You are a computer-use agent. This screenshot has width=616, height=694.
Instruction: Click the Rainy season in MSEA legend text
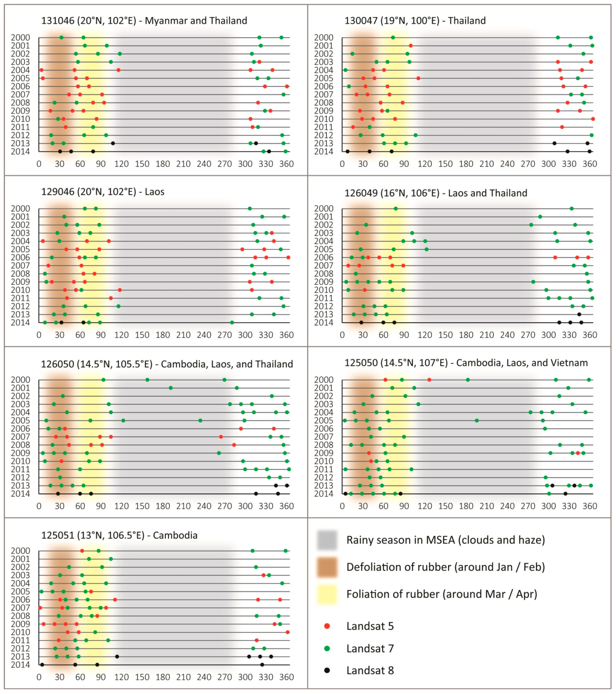pos(446,540)
